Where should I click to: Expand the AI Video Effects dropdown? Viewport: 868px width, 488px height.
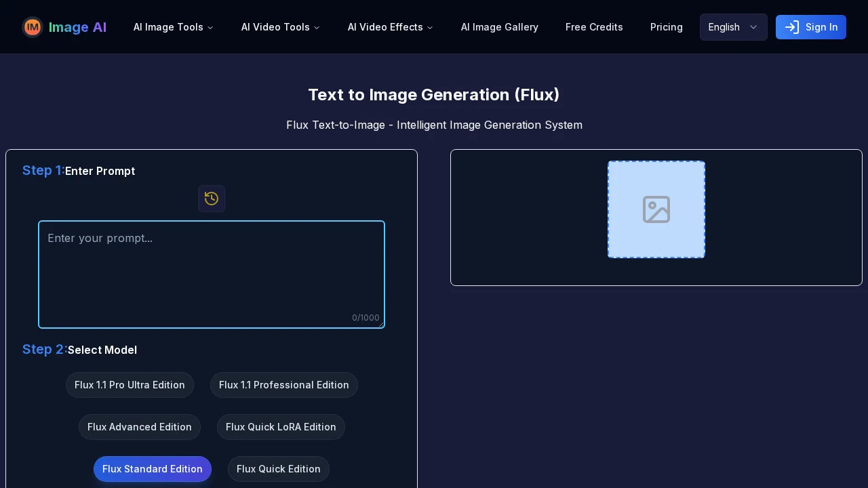(x=390, y=27)
